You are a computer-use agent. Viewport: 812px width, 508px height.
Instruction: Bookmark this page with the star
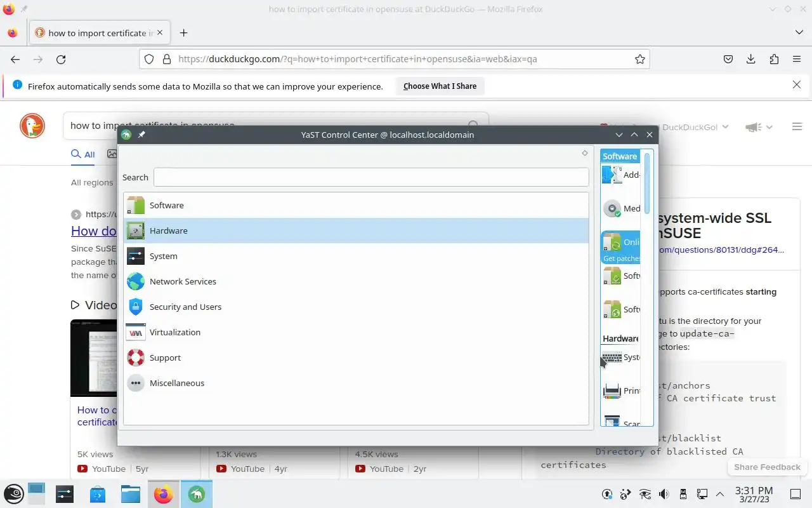[x=640, y=59]
